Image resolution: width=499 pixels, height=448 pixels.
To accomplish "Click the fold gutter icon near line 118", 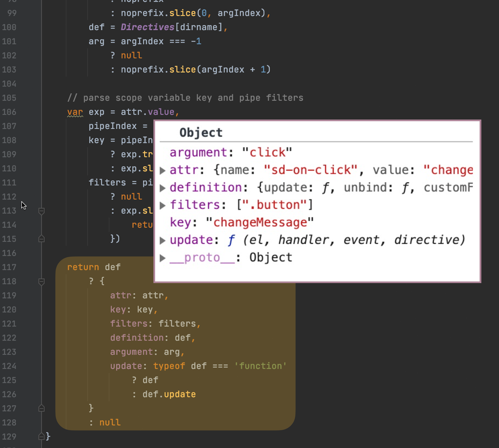I will point(41,281).
